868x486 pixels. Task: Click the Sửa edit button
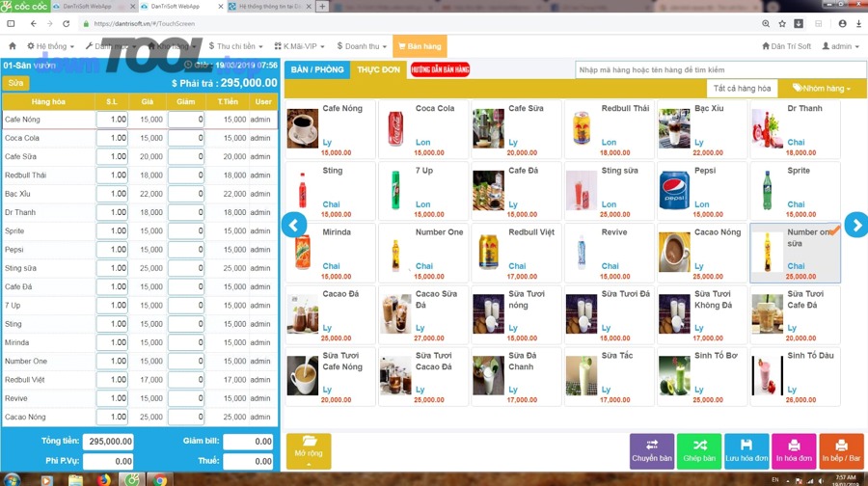pos(16,83)
